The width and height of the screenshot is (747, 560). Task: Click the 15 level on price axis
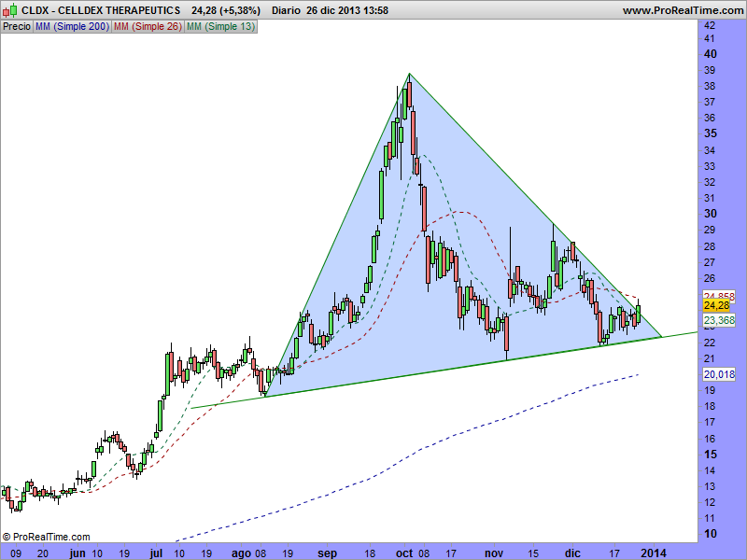(711, 455)
